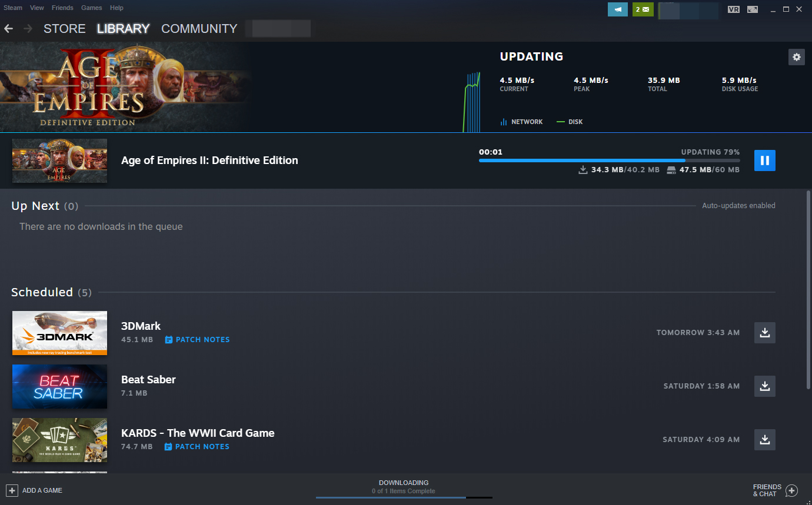The height and width of the screenshot is (505, 812).
Task: Go forward with the right arrow
Action: pyautogui.click(x=28, y=28)
